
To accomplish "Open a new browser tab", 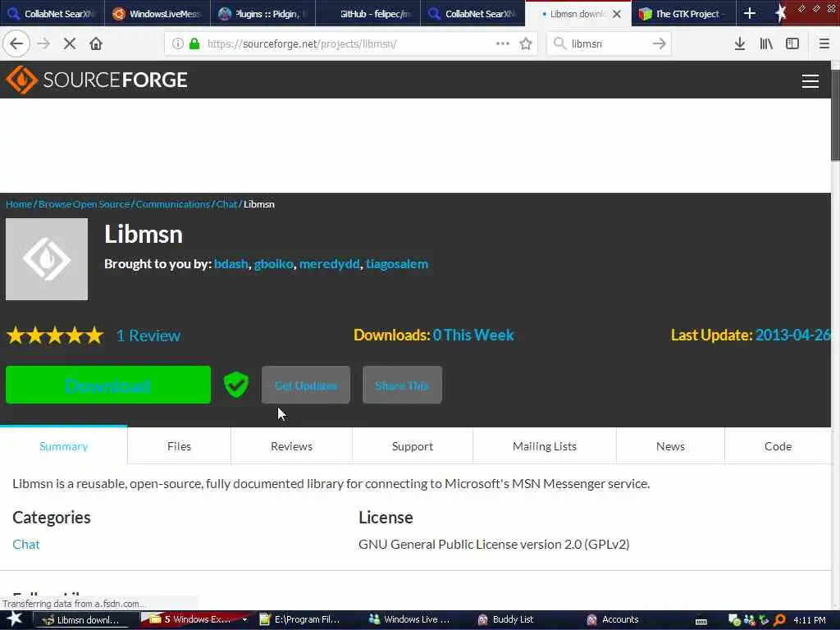I will coord(750,13).
